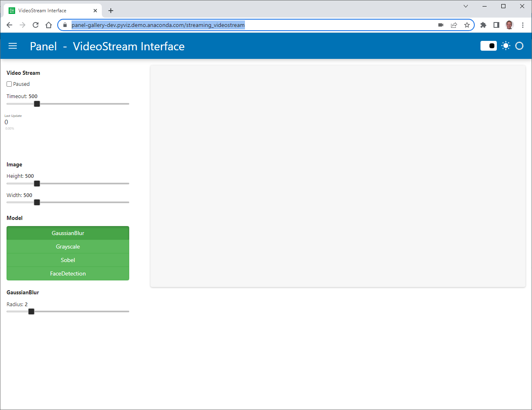This screenshot has width=532, height=410.
Task: Select the Sobel model button
Action: click(68, 260)
